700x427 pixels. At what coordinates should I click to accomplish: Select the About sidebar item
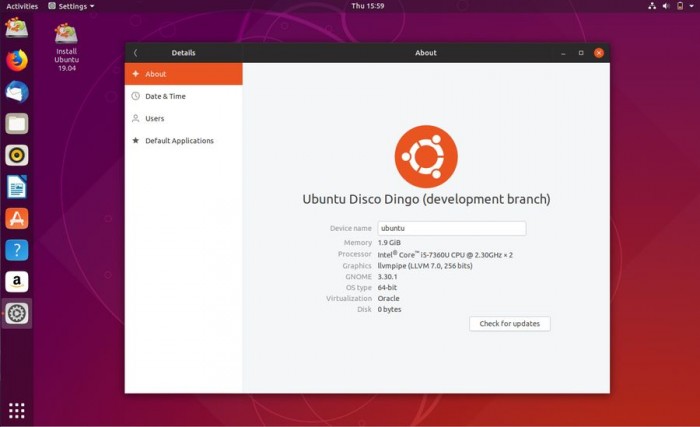tap(183, 74)
